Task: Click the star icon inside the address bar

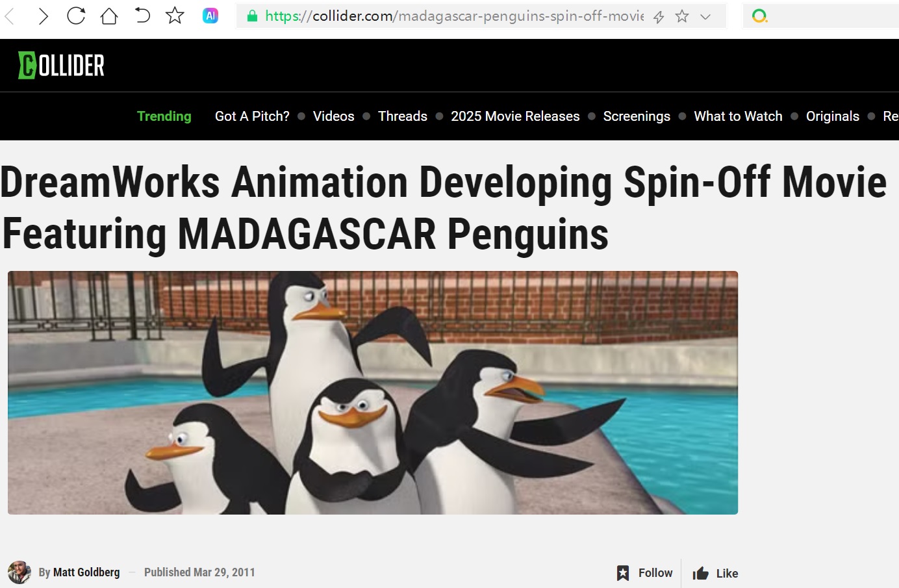Action: pos(682,16)
